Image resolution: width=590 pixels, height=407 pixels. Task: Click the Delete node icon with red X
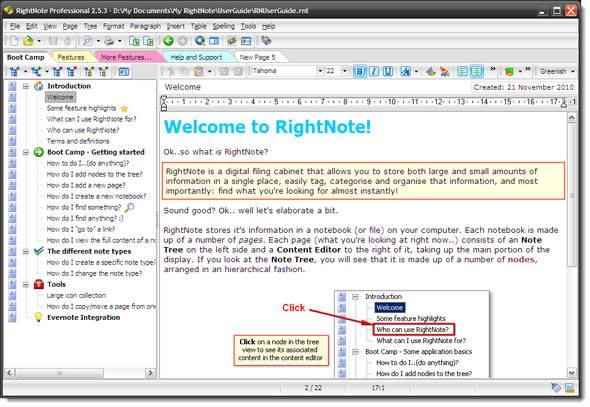(x=71, y=71)
